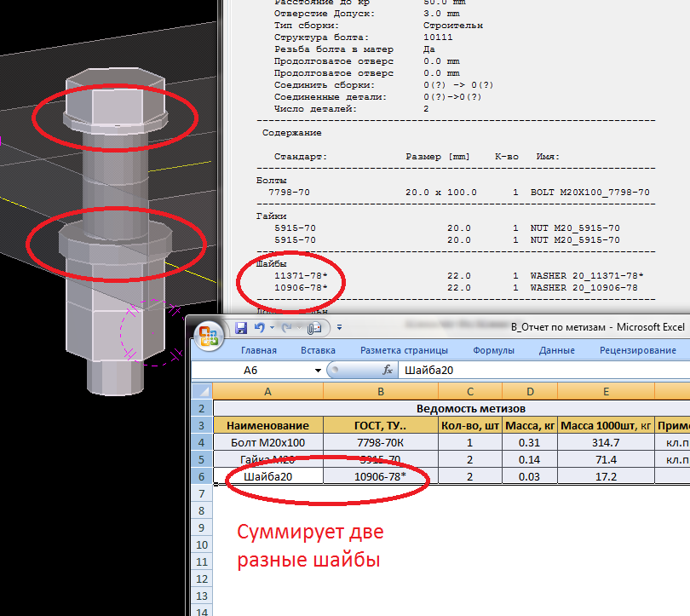Image resolution: width=690 pixels, height=616 pixels.
Task: Click the Redo arrow icon
Action: click(x=288, y=327)
